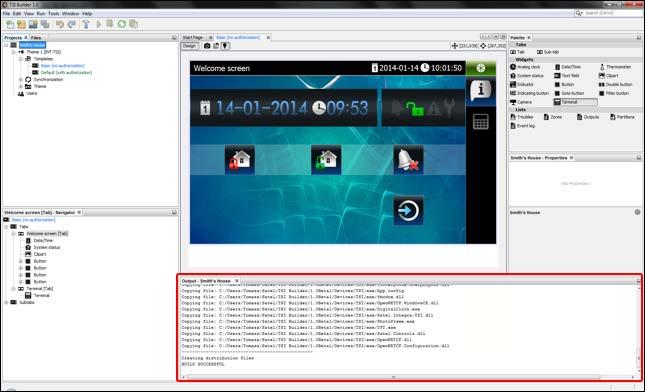645x392 pixels.
Task: Click the Redo toolbar icon
Action: click(x=72, y=24)
